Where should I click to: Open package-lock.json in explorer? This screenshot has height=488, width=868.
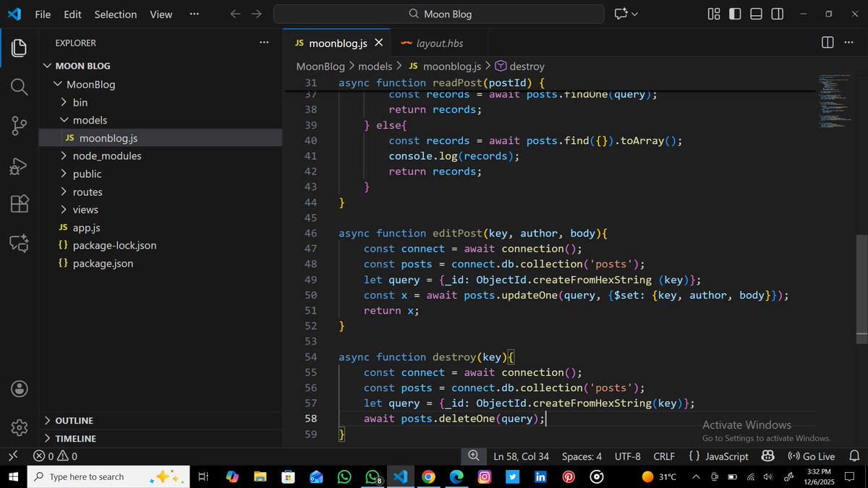pos(160,245)
